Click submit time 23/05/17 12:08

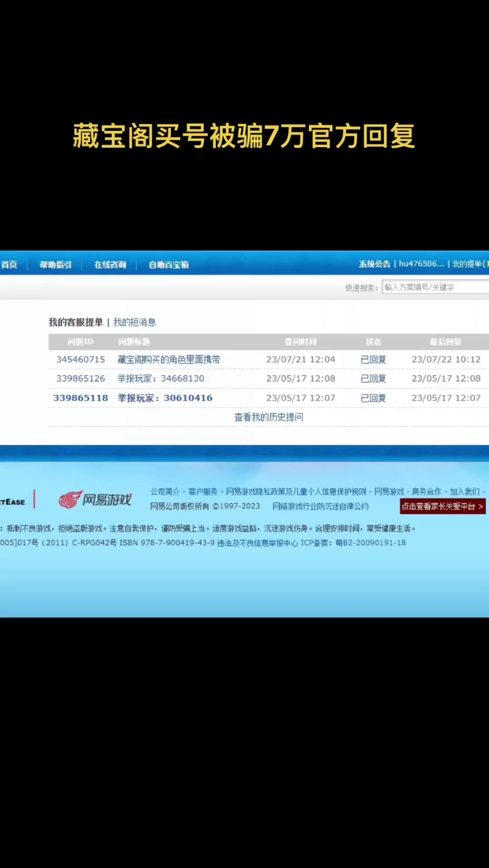[301, 379]
